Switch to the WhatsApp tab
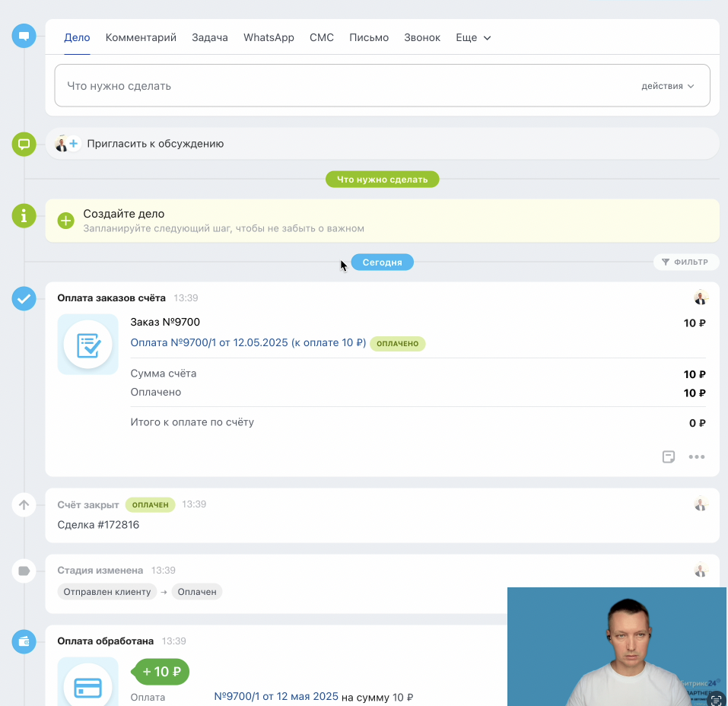The width and height of the screenshot is (728, 706). (269, 37)
